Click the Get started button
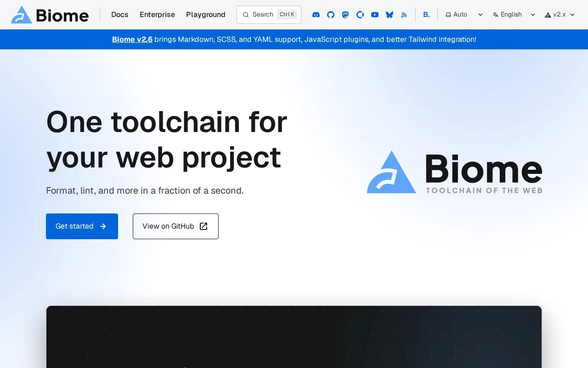This screenshot has height=368, width=588. pyautogui.click(x=82, y=226)
